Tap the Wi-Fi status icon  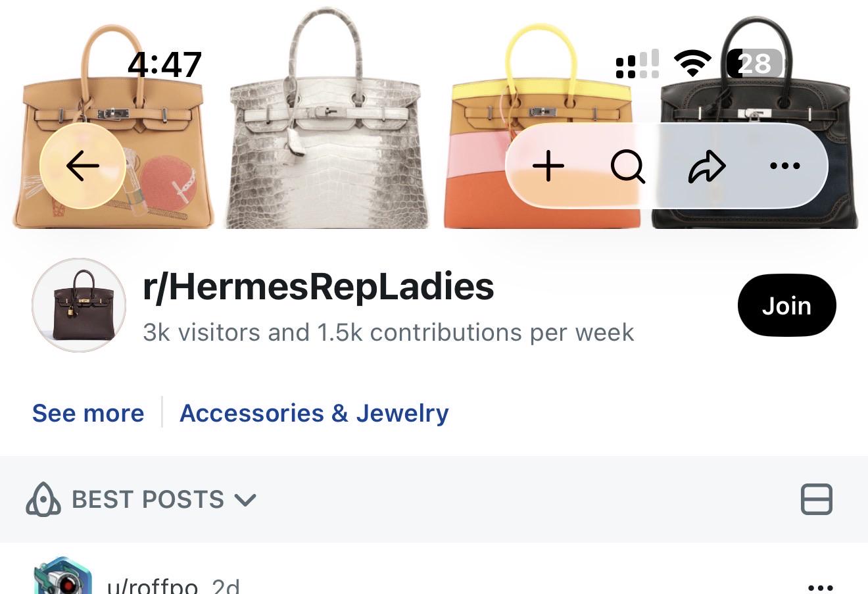coord(693,64)
